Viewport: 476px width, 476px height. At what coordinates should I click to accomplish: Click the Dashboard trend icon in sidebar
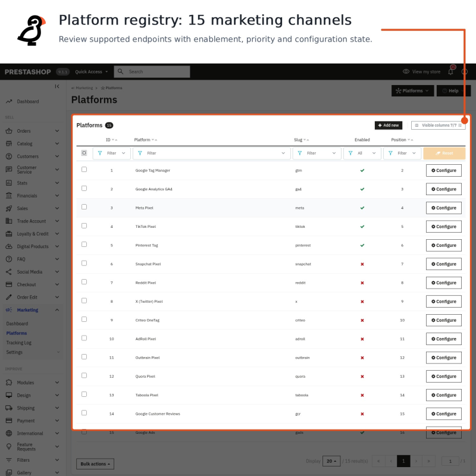coord(9,101)
